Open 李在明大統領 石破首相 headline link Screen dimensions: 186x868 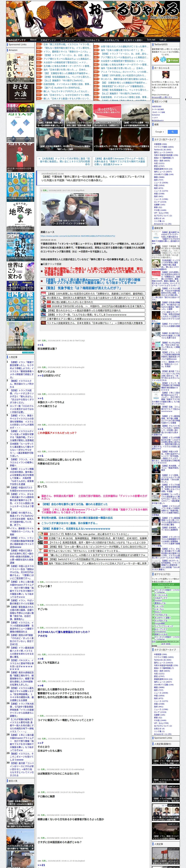[x=77, y=518]
